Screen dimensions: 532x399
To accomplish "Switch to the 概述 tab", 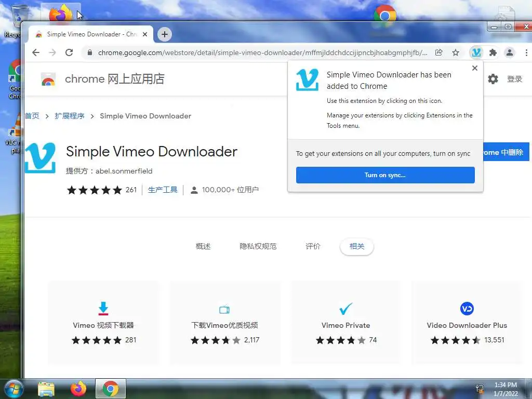I will [203, 246].
